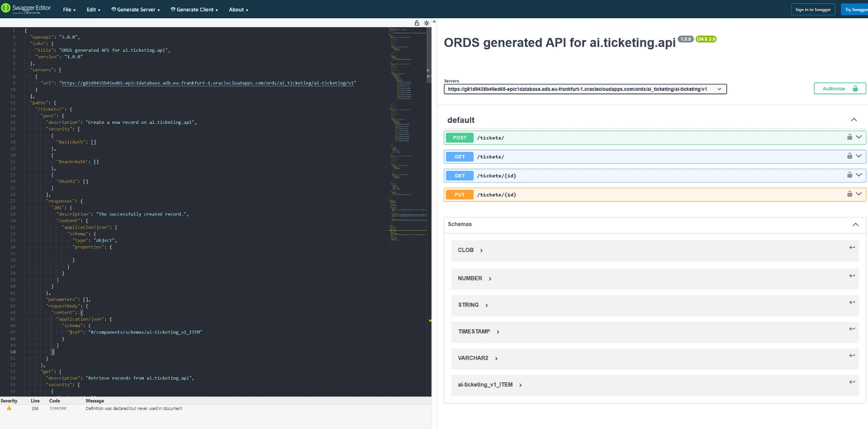Click the editor minimap code overview
The width and height of the screenshot is (868, 429).
(407, 136)
